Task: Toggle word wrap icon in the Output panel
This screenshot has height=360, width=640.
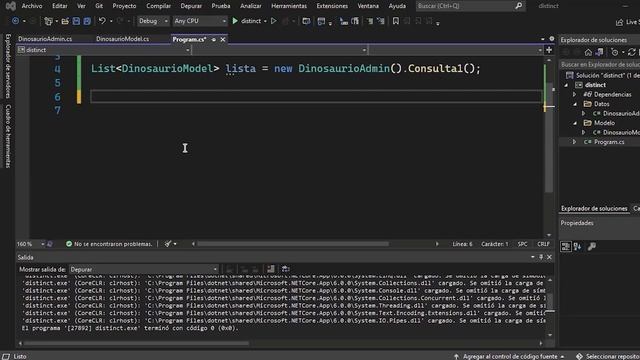Action: [x=286, y=269]
